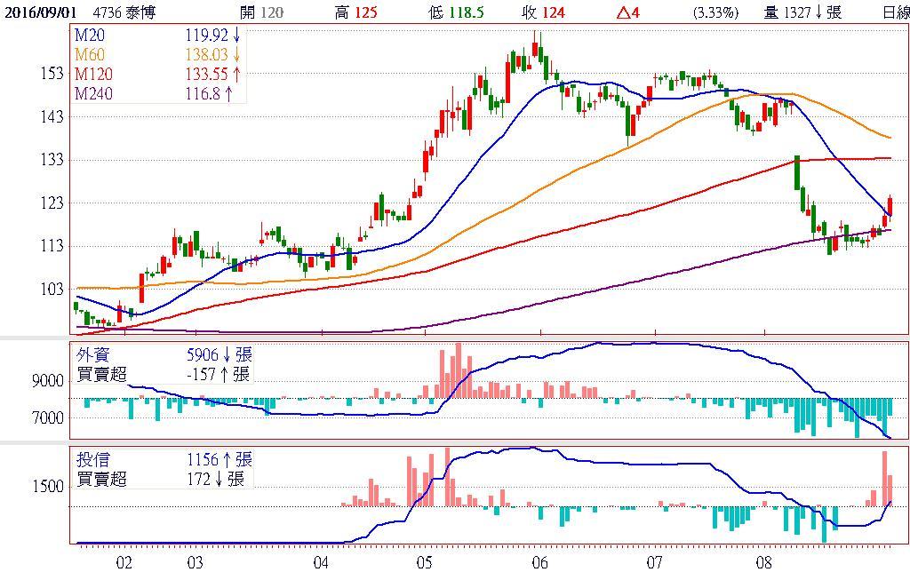Screen dimensions: 910x588
Task: Click the 日線 daily chart label
Action: [895, 12]
